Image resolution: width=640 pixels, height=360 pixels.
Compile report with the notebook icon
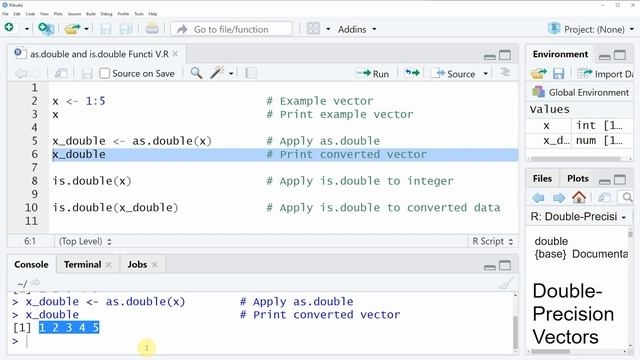point(251,73)
